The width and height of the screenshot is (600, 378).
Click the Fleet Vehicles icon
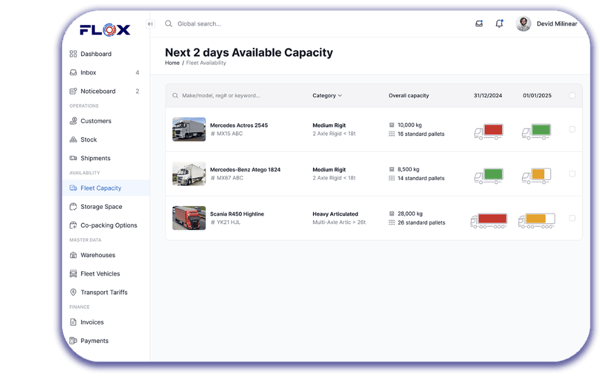tap(73, 274)
